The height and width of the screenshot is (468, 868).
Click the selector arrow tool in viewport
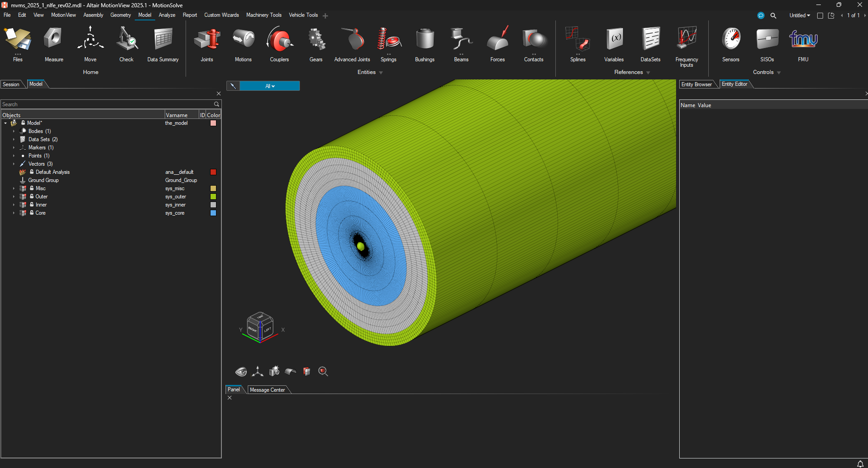pos(233,86)
